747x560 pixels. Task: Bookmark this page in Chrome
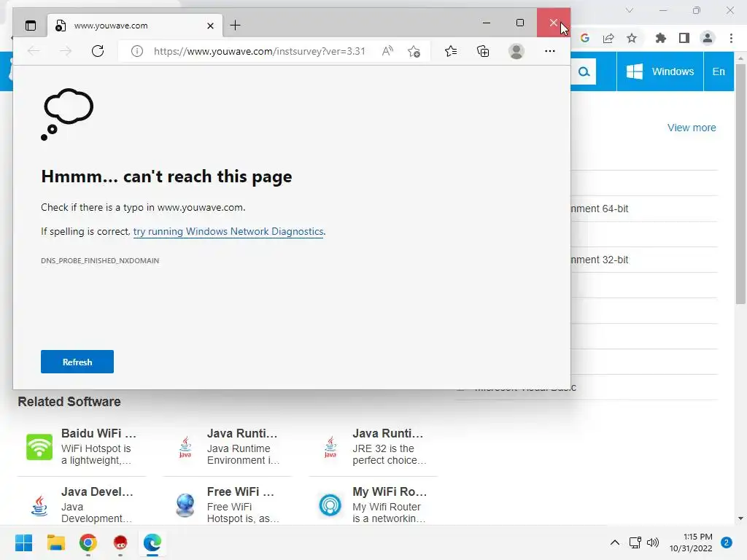click(x=632, y=38)
